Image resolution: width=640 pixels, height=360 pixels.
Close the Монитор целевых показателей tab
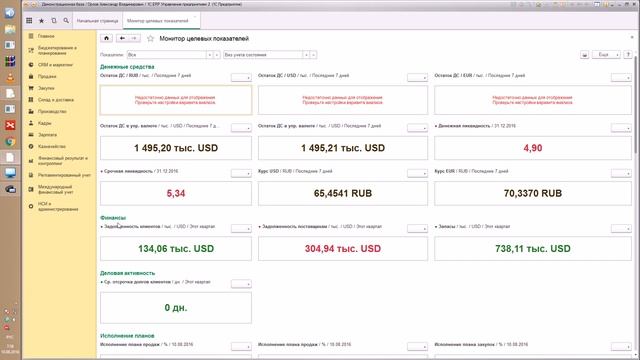pos(195,17)
